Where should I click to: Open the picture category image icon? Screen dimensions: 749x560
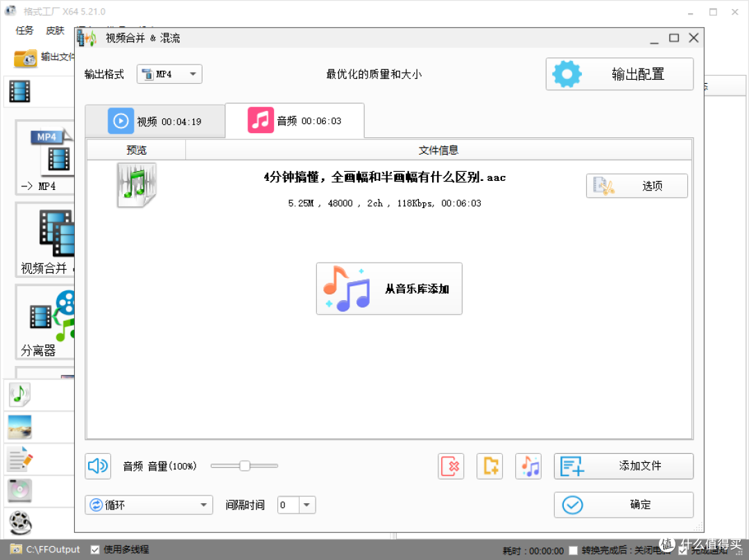tap(19, 427)
